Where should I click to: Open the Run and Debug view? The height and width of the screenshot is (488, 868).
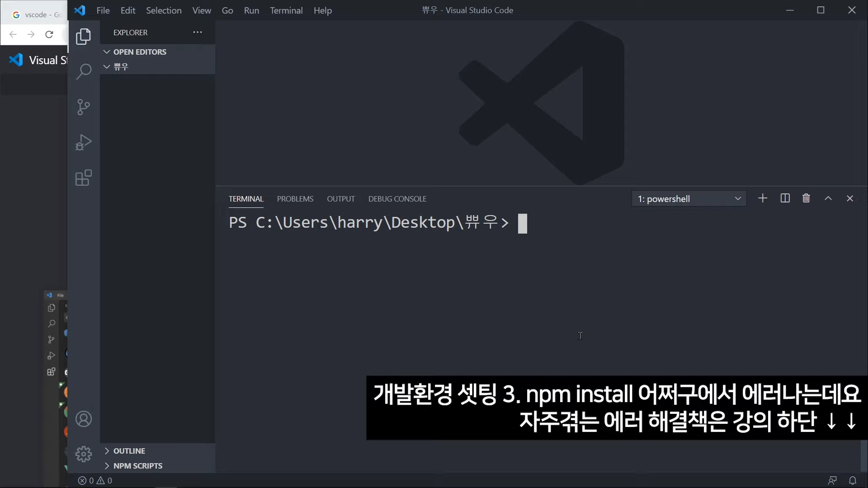83,142
